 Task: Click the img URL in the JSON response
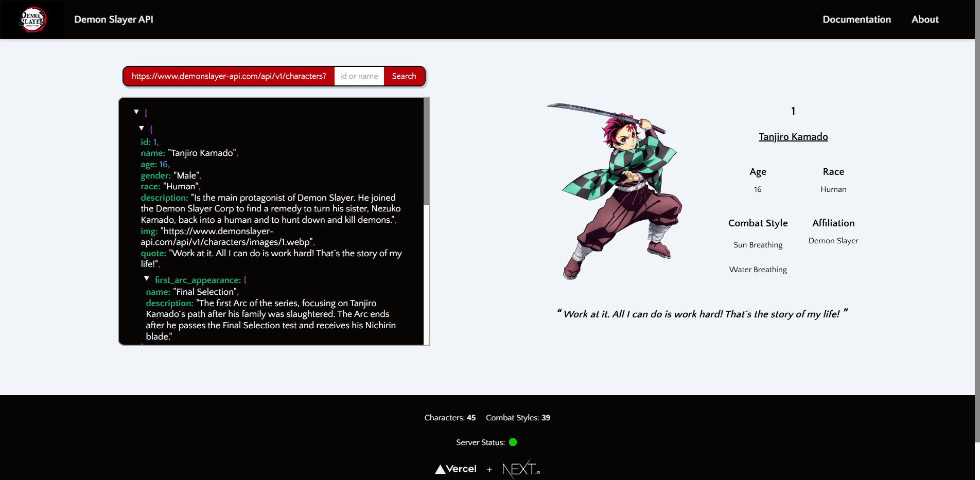pos(237,236)
